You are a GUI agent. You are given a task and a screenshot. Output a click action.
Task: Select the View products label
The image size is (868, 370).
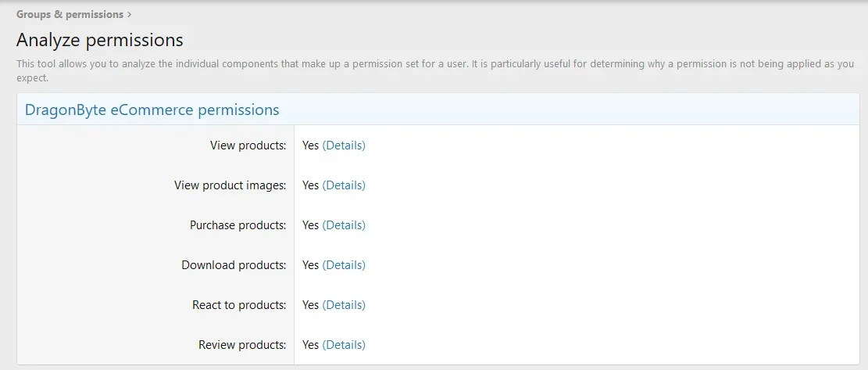(x=248, y=145)
